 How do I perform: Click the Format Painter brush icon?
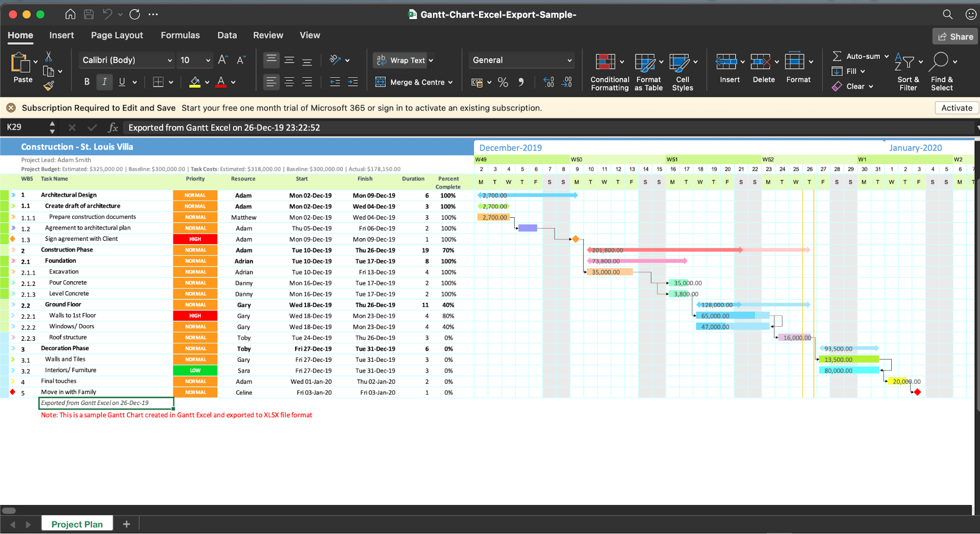coord(48,86)
